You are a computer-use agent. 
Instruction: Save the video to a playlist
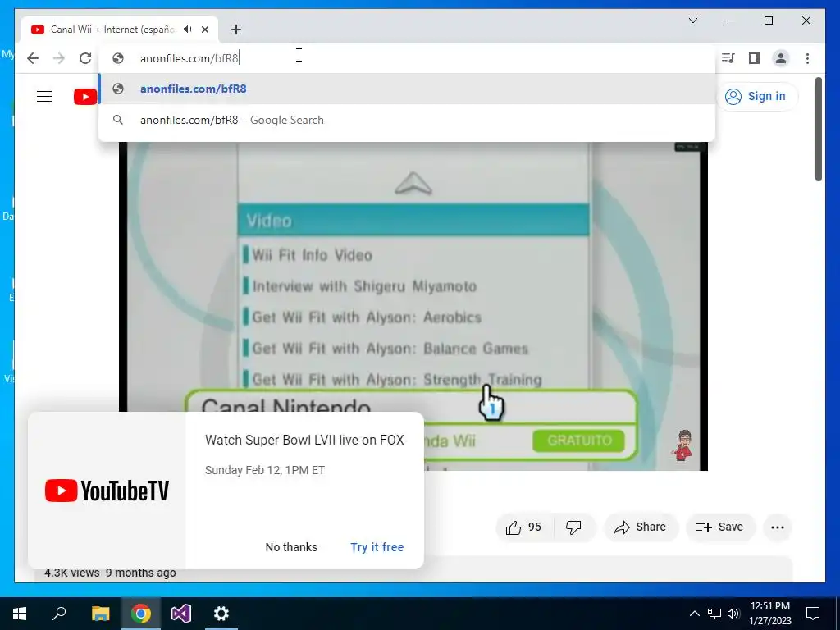(x=719, y=527)
